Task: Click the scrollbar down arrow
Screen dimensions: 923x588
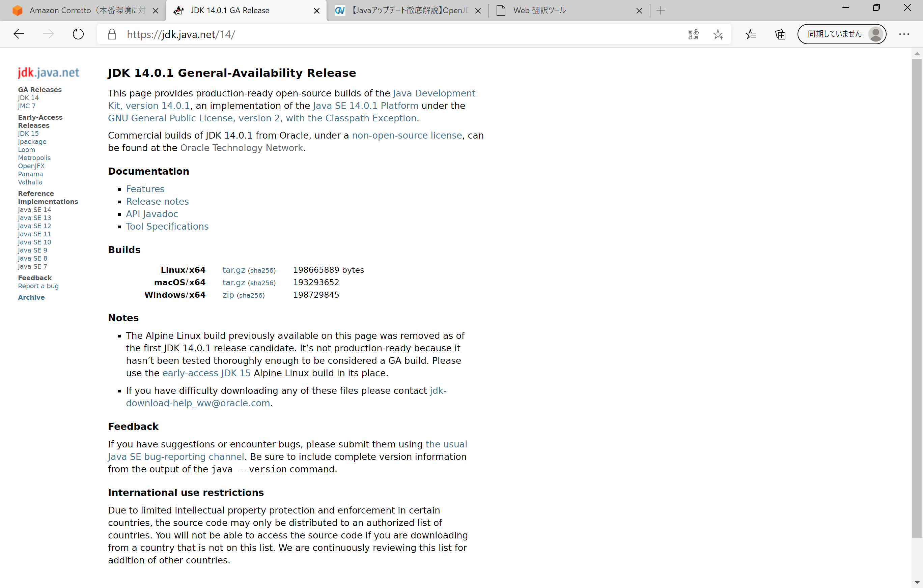Action: pos(917,582)
